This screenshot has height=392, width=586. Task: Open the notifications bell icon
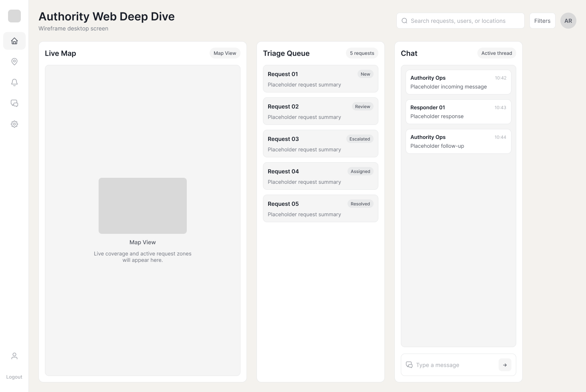pos(14,82)
